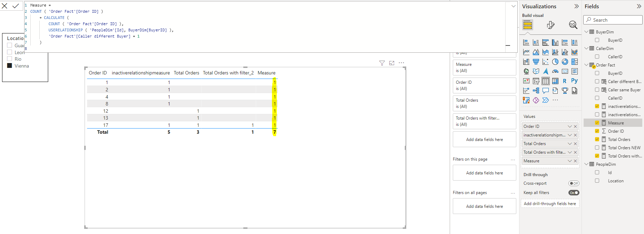Open the Format visual pane icon
The width and height of the screenshot is (644, 234).
pos(551,25)
